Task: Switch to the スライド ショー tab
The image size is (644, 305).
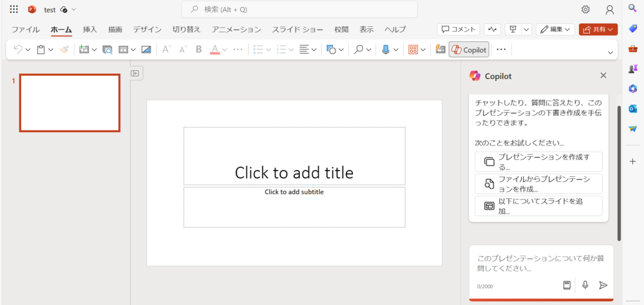Action: [x=298, y=30]
